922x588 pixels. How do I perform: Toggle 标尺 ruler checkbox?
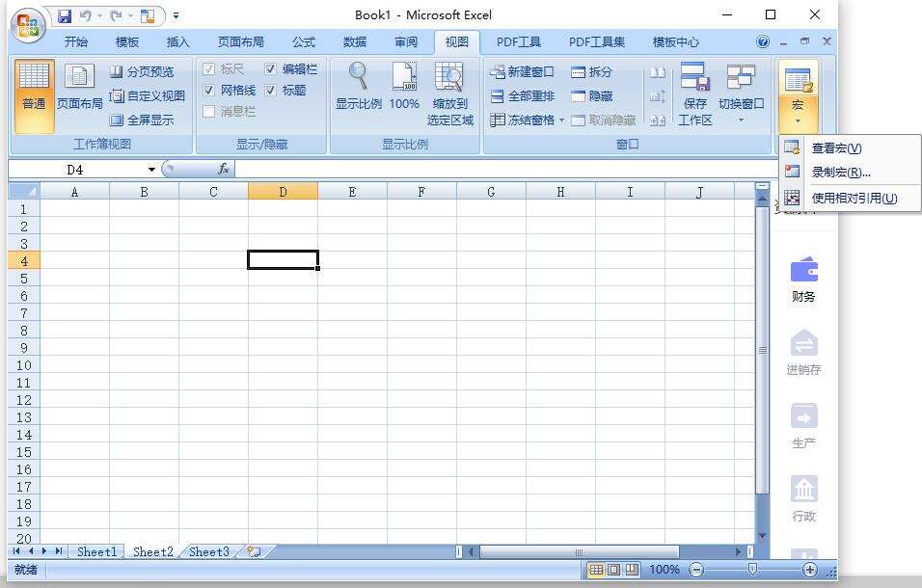[x=208, y=69]
